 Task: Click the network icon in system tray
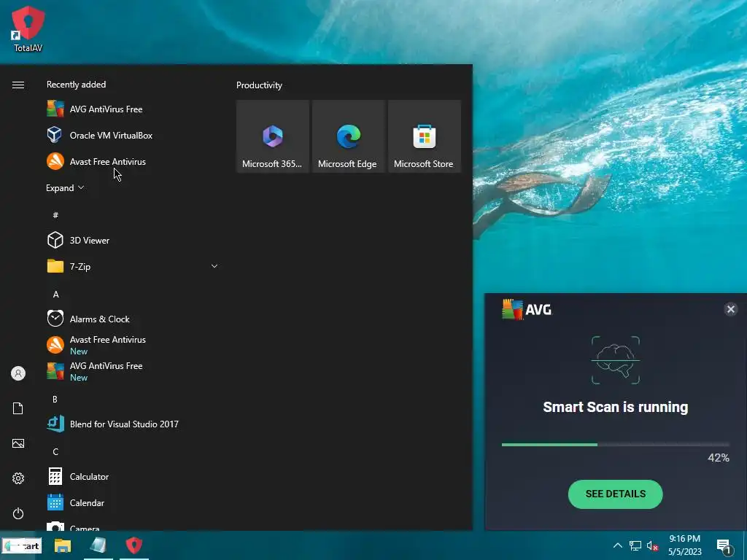coord(635,545)
